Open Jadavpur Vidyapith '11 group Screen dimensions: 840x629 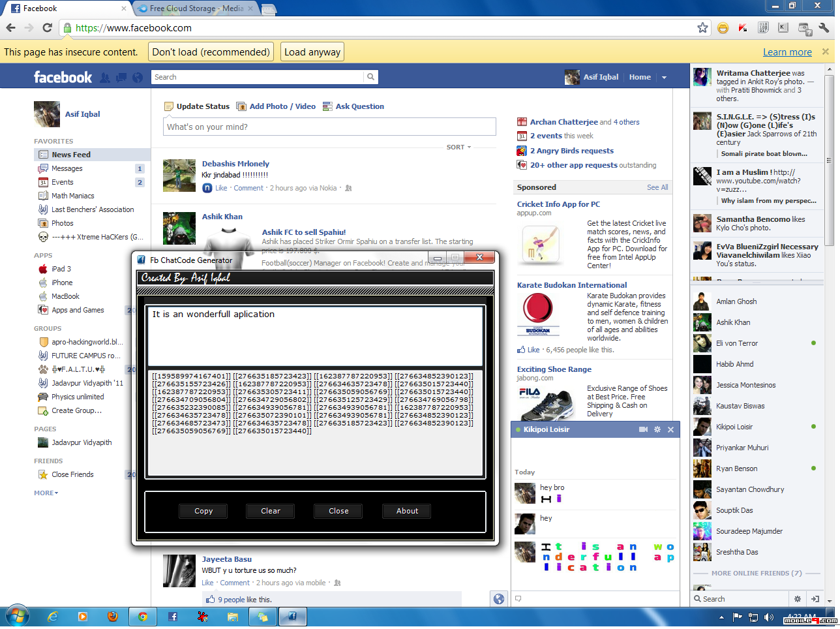[87, 383]
